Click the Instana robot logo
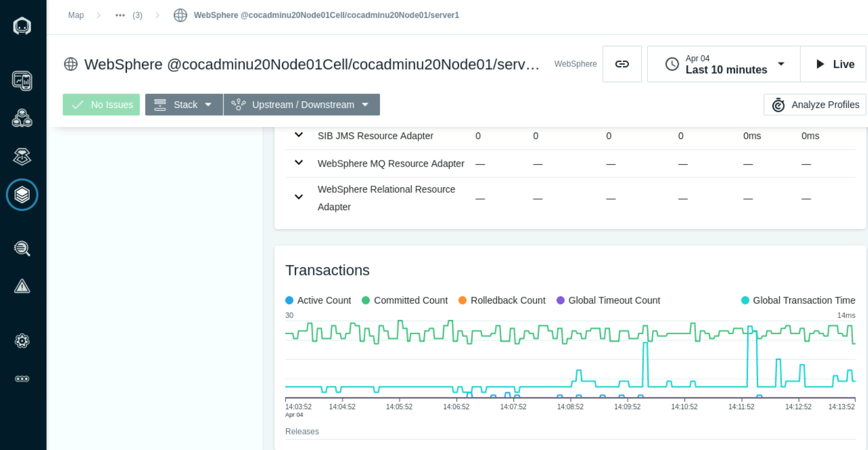Image resolution: width=868 pixels, height=450 pixels. (x=22, y=26)
